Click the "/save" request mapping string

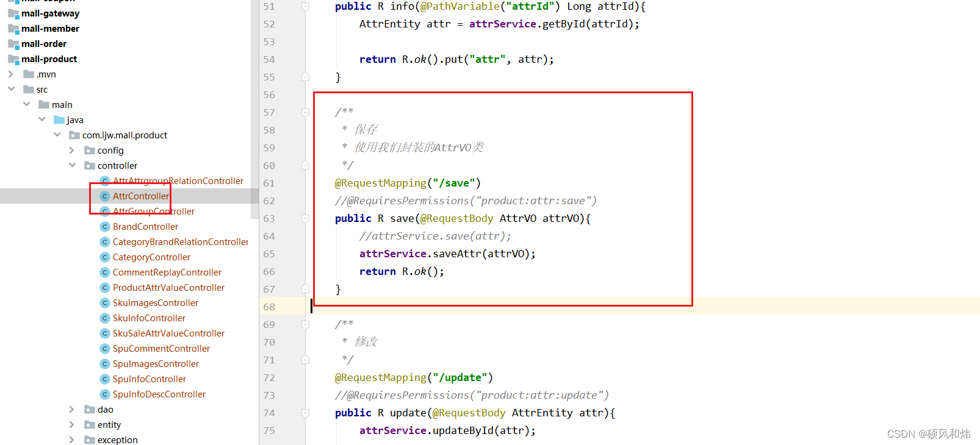point(454,183)
